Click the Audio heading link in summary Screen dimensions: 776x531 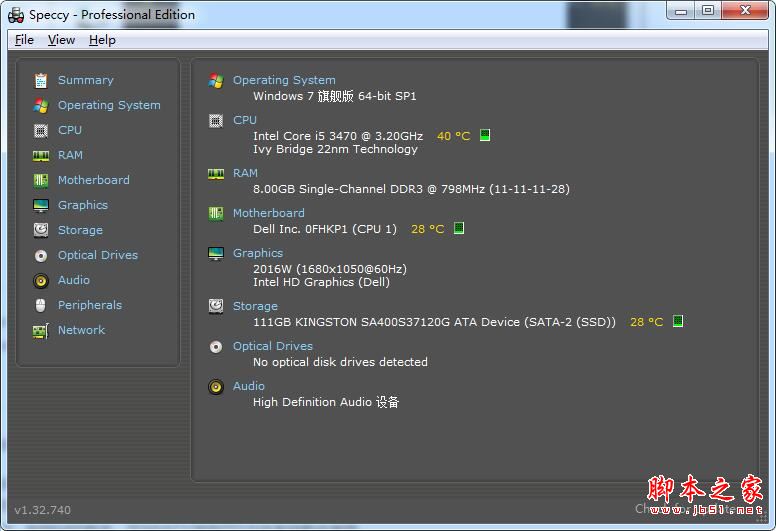point(249,386)
